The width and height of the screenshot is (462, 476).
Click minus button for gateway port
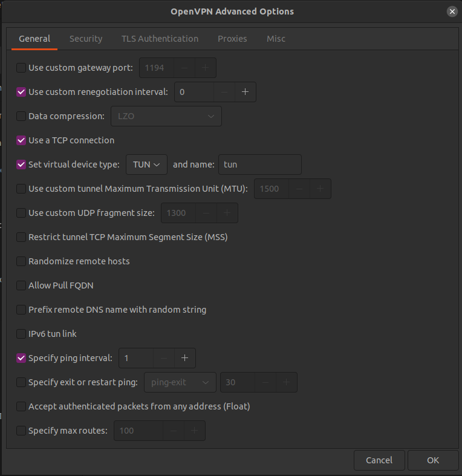coord(184,68)
